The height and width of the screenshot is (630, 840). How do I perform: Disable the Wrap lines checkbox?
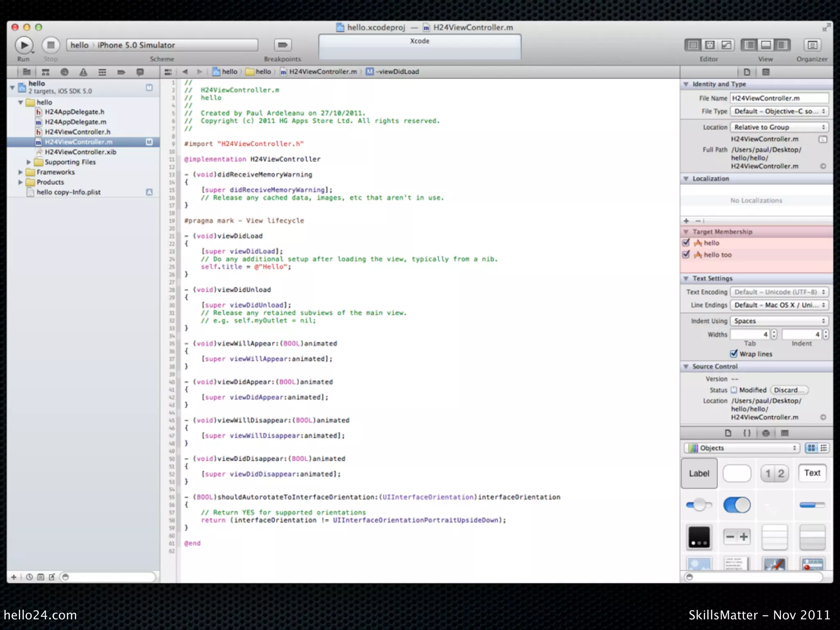pos(734,354)
